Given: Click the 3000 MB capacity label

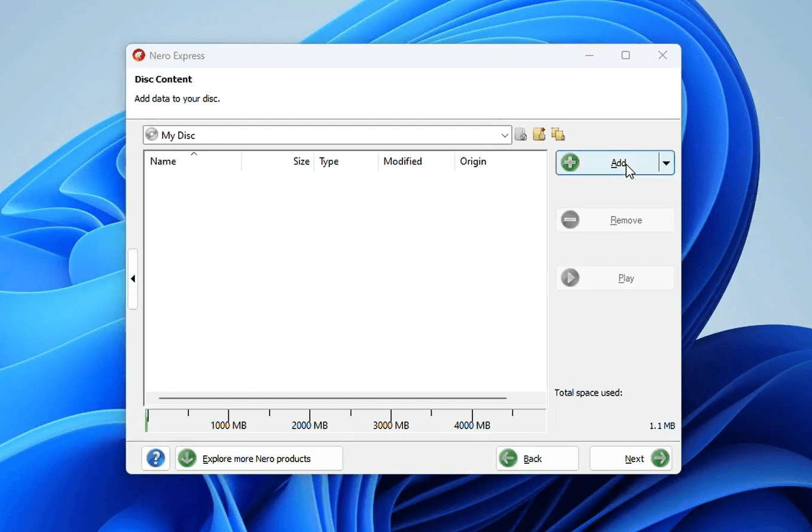Looking at the screenshot, I should click(x=391, y=425).
